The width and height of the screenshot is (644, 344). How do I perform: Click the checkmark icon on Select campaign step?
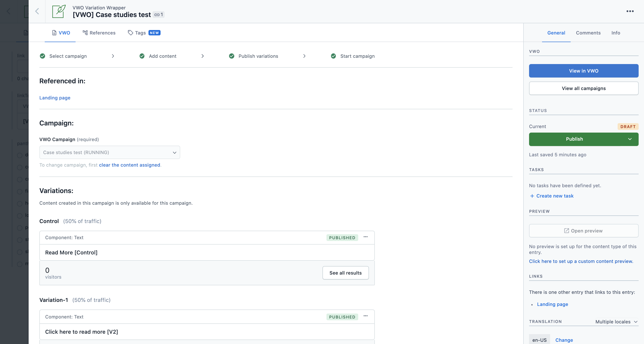click(42, 56)
